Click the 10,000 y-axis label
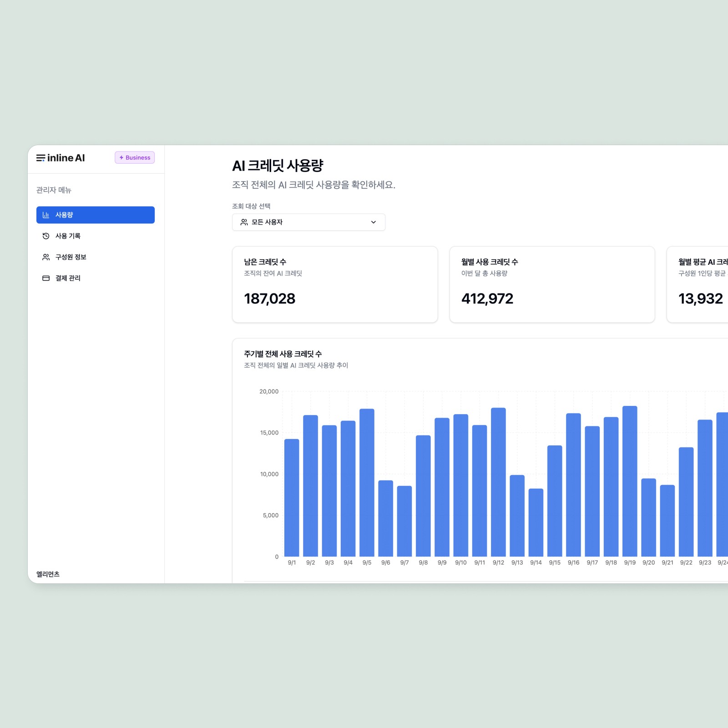The height and width of the screenshot is (728, 728). point(269,474)
